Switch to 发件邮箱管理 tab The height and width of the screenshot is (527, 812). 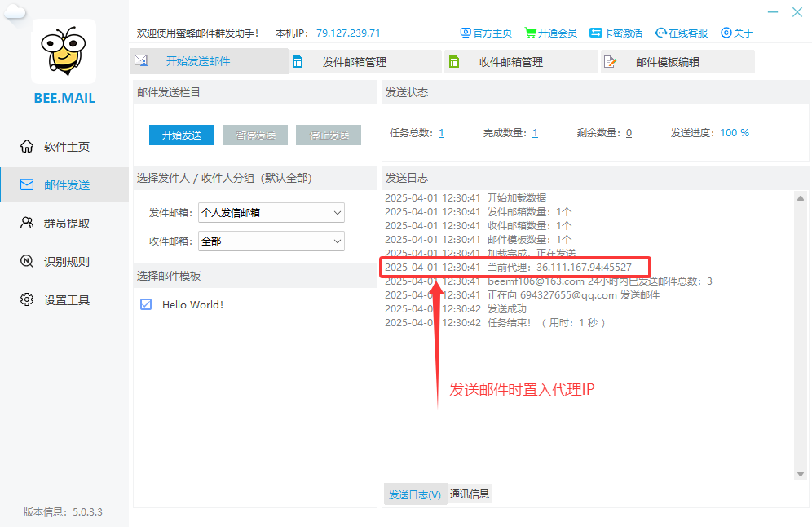click(x=365, y=62)
